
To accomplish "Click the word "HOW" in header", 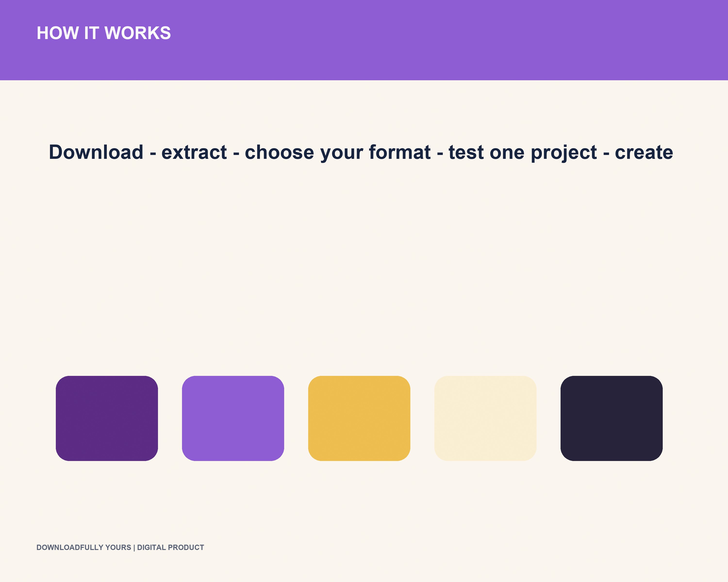I will point(58,33).
